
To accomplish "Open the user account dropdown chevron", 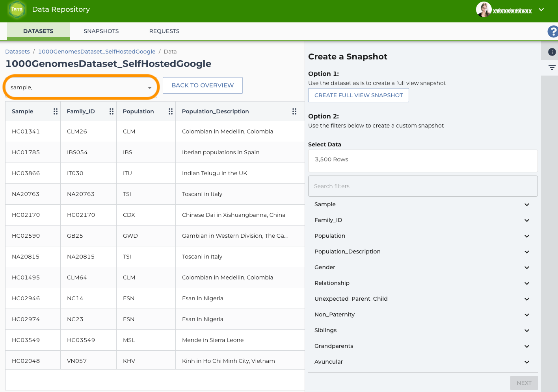I will click(x=541, y=10).
